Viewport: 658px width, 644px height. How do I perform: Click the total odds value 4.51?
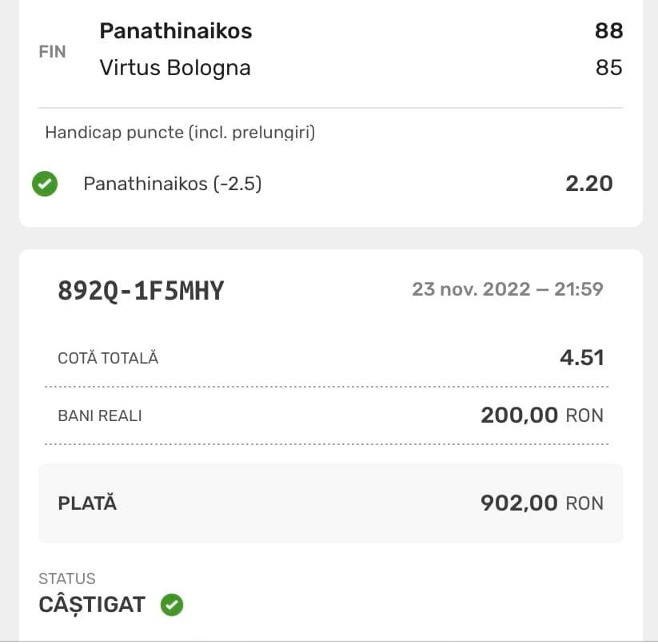581,357
